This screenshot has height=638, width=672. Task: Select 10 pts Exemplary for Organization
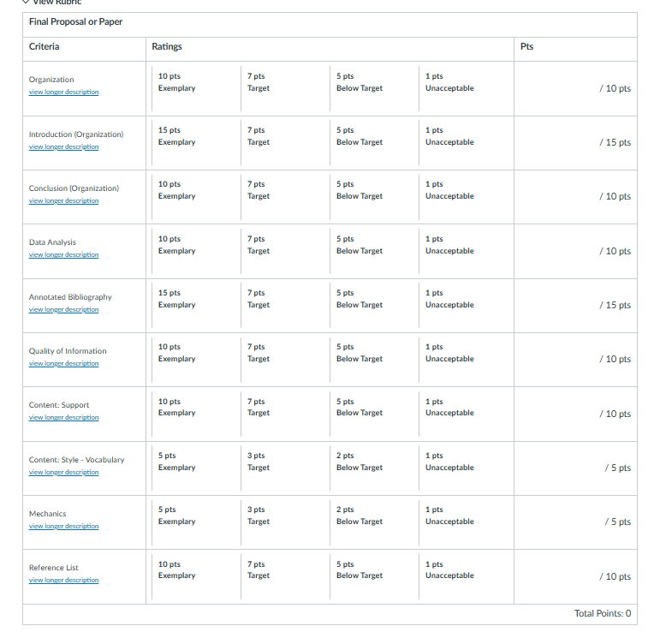196,88
